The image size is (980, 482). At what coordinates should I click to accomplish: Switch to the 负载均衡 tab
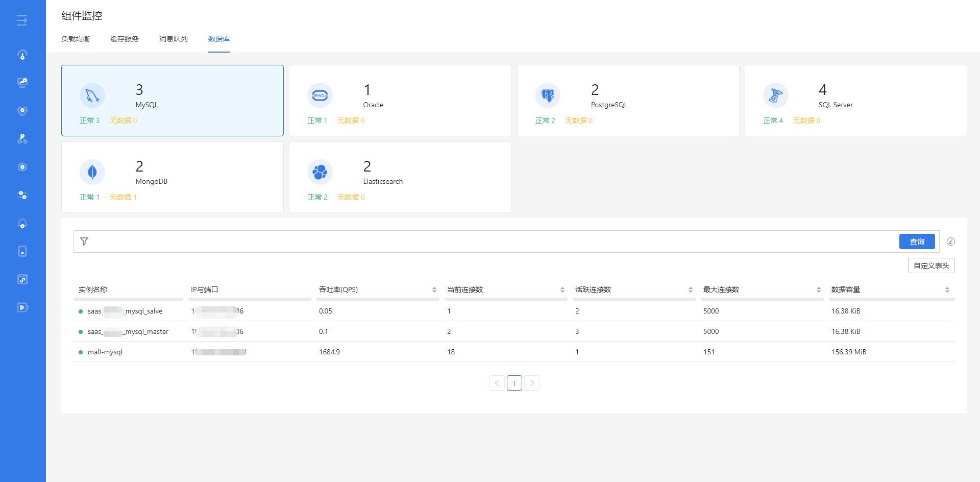click(76, 39)
